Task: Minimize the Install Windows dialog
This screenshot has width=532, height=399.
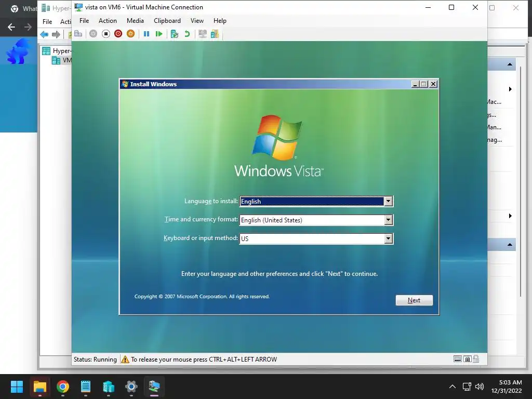Action: click(x=415, y=84)
